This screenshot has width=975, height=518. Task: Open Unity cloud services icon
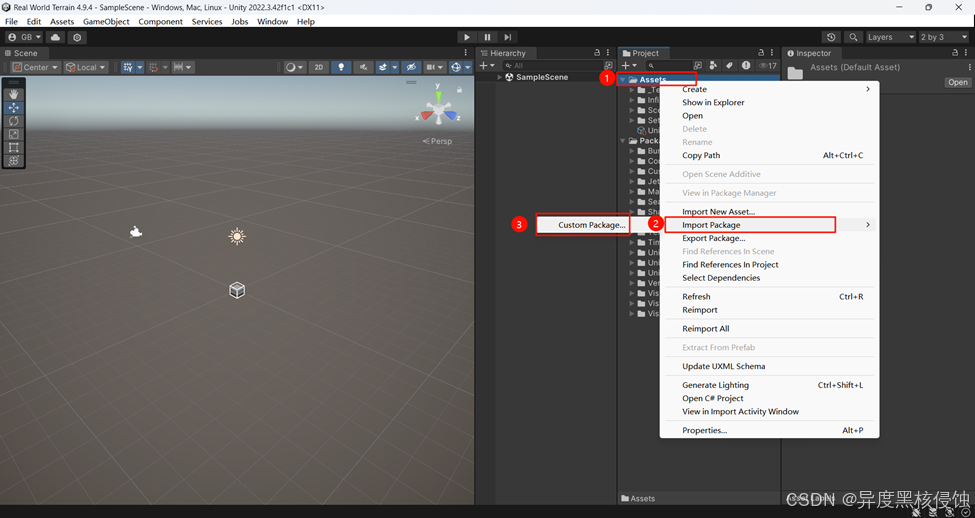click(x=55, y=37)
